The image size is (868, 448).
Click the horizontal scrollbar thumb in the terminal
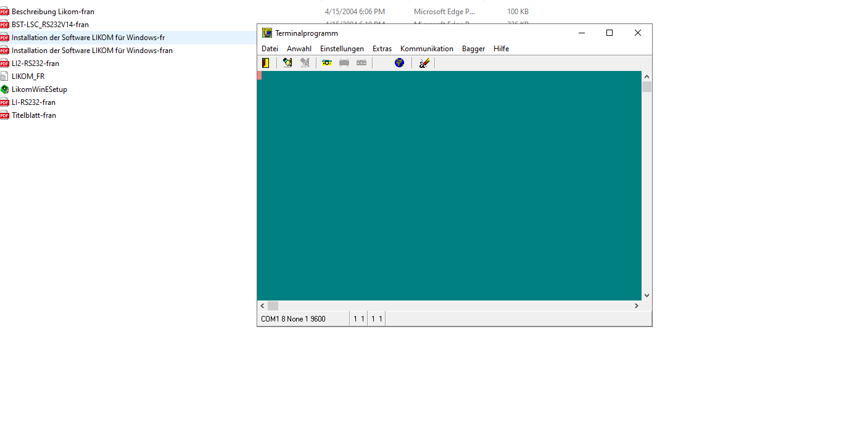[x=273, y=306]
